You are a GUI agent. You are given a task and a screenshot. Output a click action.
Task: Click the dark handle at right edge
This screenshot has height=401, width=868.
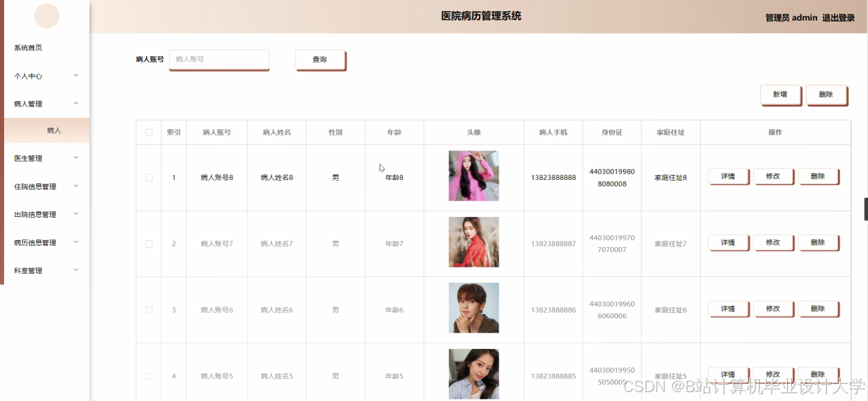coord(866,209)
